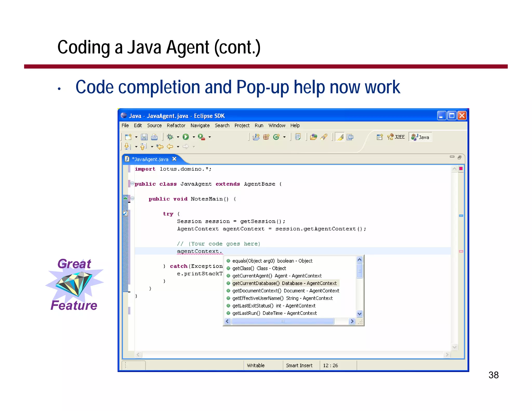Click completion popup scroll down arrow

360,314
